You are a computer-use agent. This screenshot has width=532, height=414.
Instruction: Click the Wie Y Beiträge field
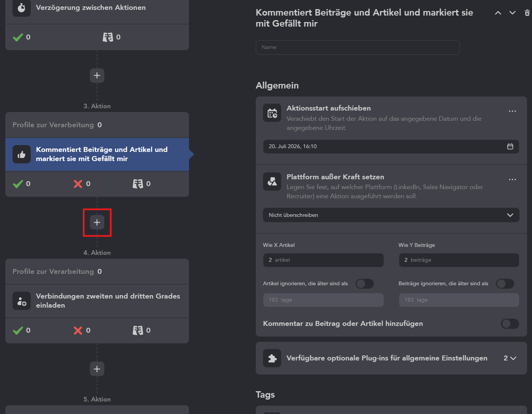(459, 260)
